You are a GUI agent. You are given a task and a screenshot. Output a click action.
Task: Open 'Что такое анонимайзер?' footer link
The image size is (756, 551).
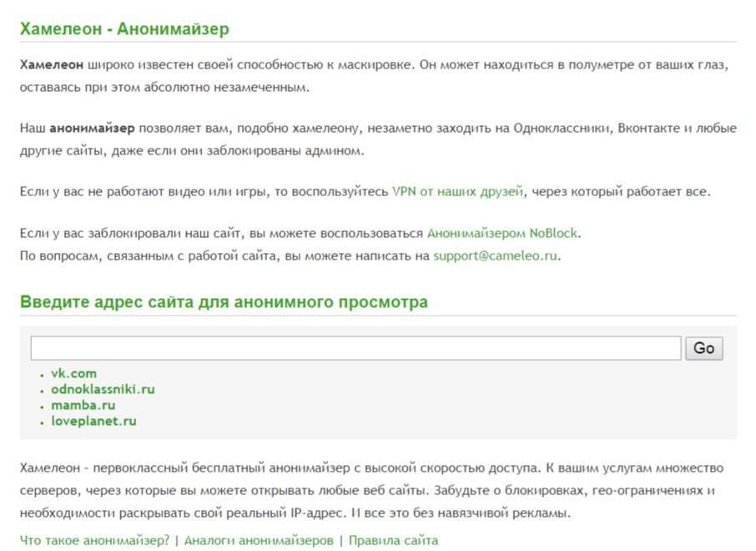94,540
